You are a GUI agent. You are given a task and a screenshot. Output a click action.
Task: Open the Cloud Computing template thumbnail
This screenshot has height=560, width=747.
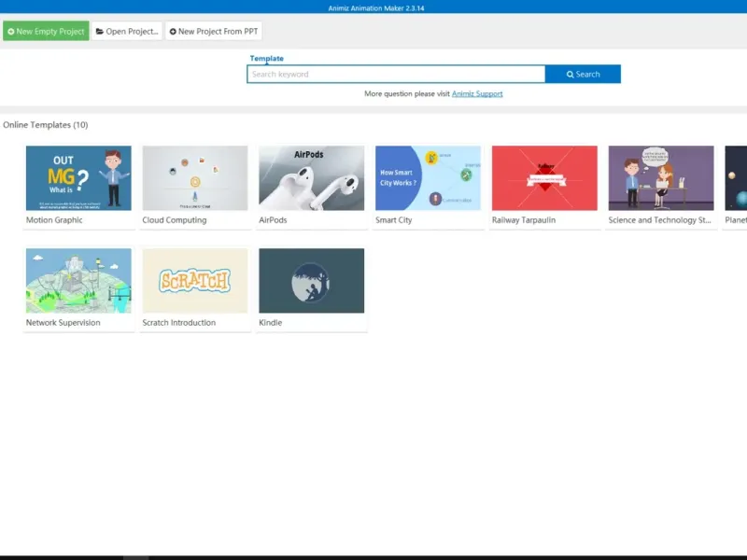[195, 178]
